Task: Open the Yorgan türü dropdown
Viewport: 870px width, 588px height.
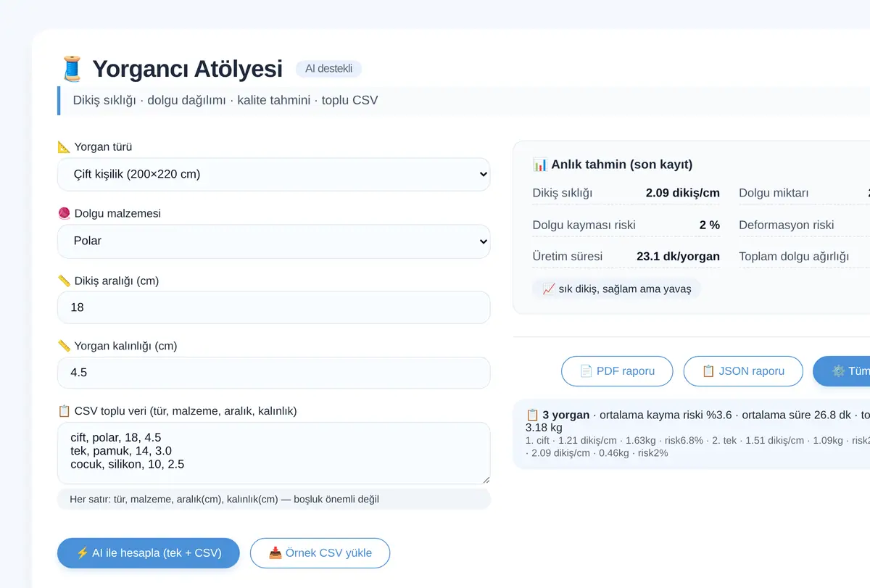Action: 274,174
